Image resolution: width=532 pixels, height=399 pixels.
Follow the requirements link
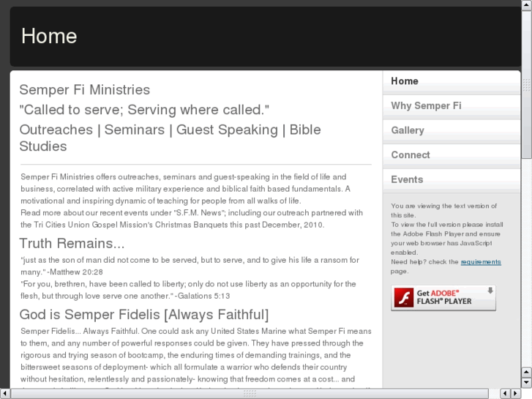click(481, 261)
